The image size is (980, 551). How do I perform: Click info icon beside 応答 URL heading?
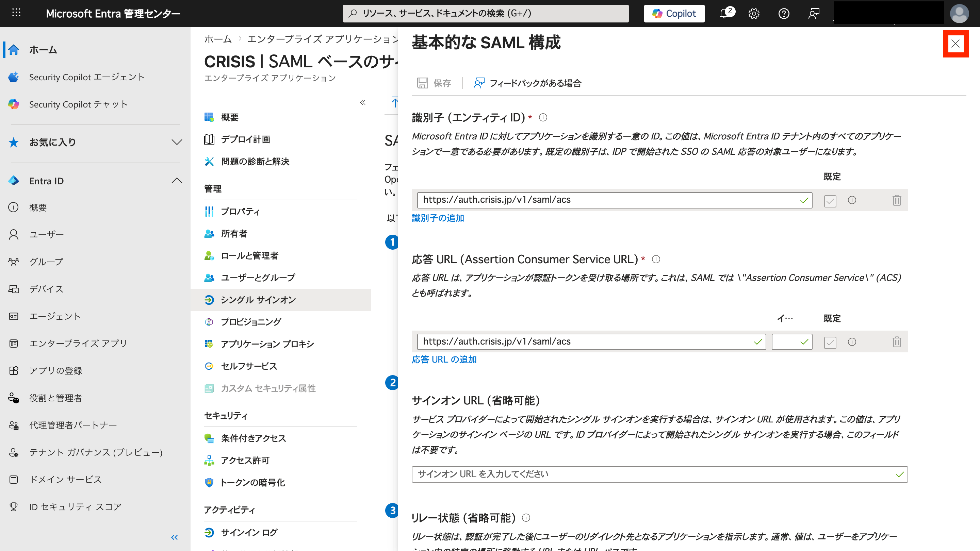pos(656,259)
